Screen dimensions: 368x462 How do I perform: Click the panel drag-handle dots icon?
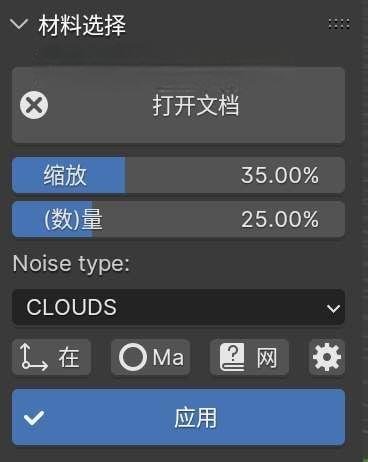click(339, 24)
